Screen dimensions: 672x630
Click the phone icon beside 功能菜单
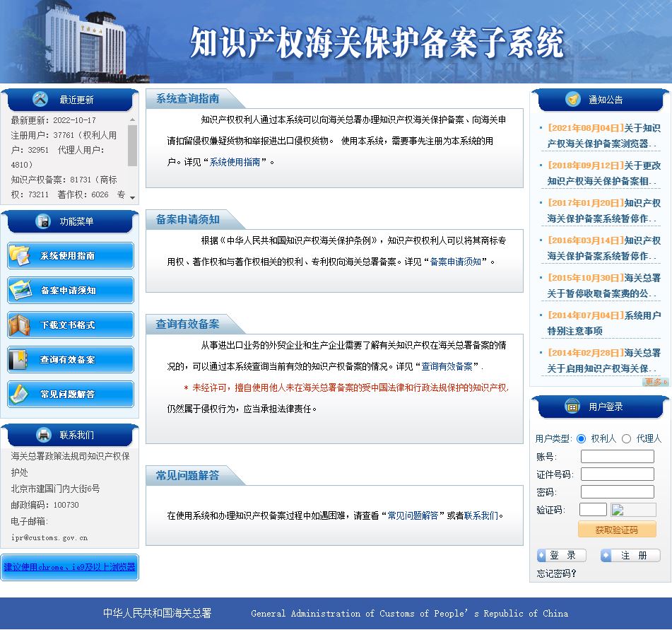(x=43, y=221)
